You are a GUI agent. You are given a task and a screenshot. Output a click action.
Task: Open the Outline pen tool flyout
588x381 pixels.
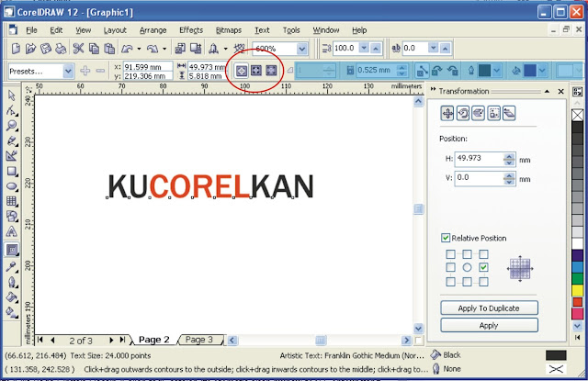coord(12,282)
